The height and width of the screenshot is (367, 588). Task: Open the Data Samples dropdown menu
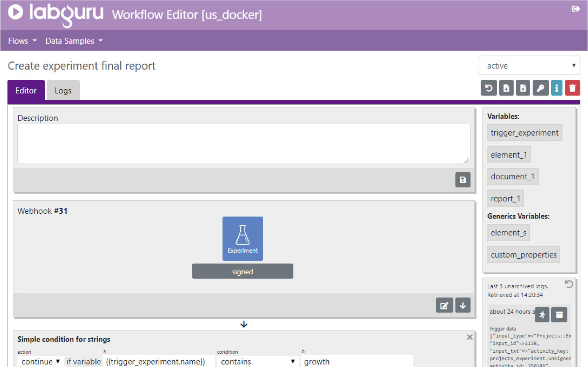point(74,41)
